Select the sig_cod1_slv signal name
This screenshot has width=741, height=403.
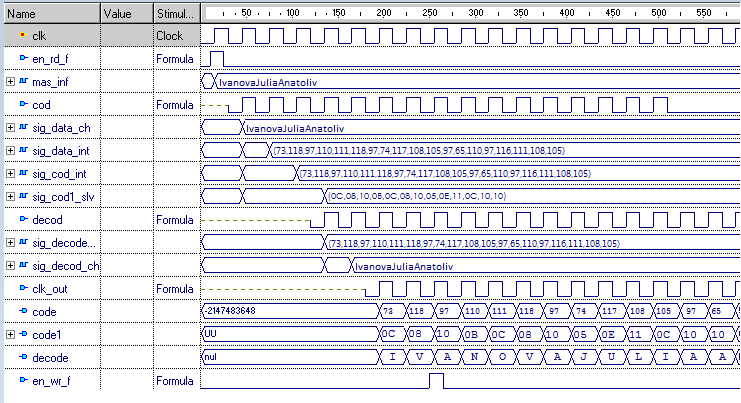coord(63,197)
